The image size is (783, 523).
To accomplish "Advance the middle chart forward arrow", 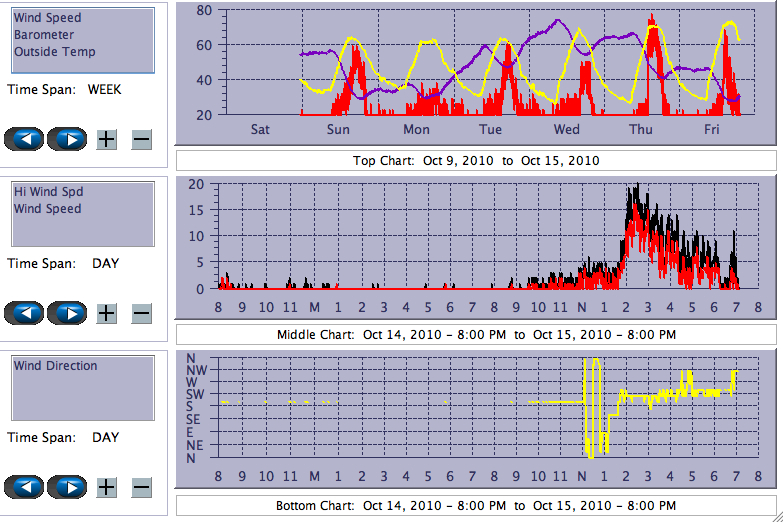I will point(68,313).
